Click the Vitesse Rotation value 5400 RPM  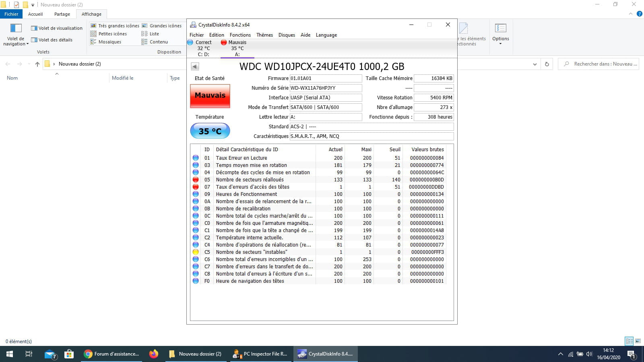click(x=434, y=98)
